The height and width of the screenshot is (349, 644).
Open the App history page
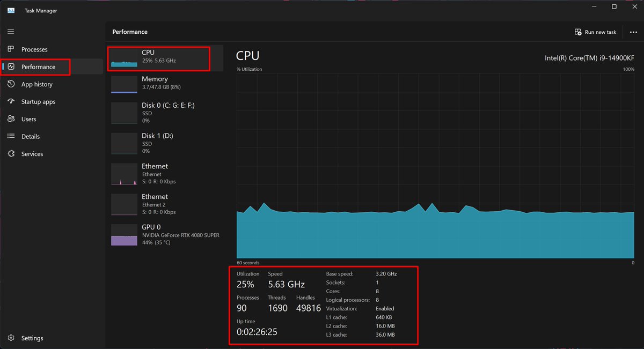52,84
